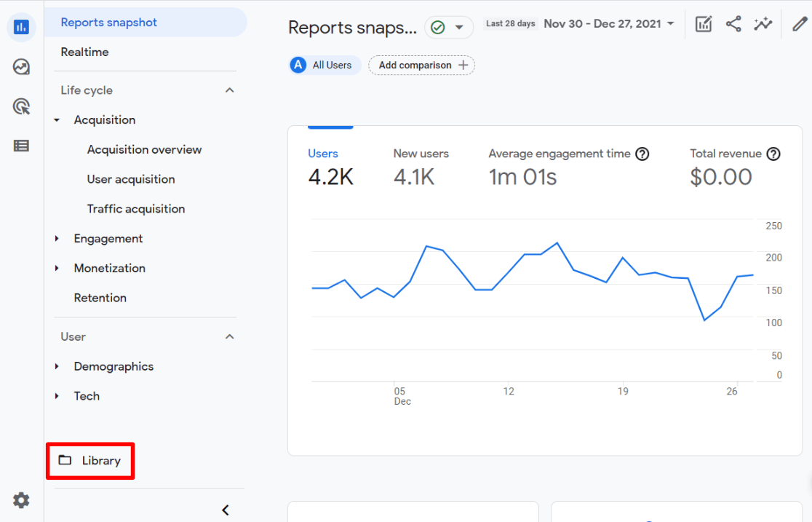Open the Explore icon in left rail
Image resolution: width=812 pixels, height=522 pixels.
pos(21,67)
